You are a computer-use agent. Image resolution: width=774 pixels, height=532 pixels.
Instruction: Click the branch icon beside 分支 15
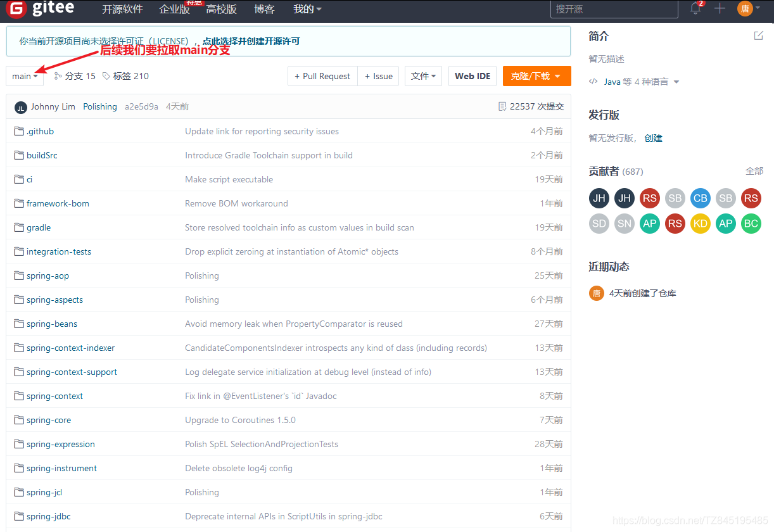(x=58, y=76)
